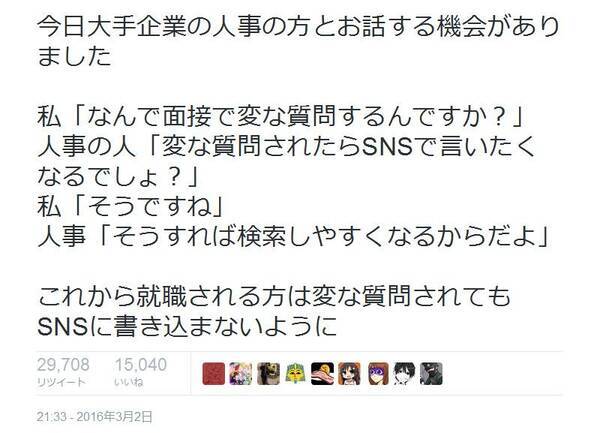Click the purple-masked face avatar
This screenshot has width=600, height=433.
click(378, 373)
